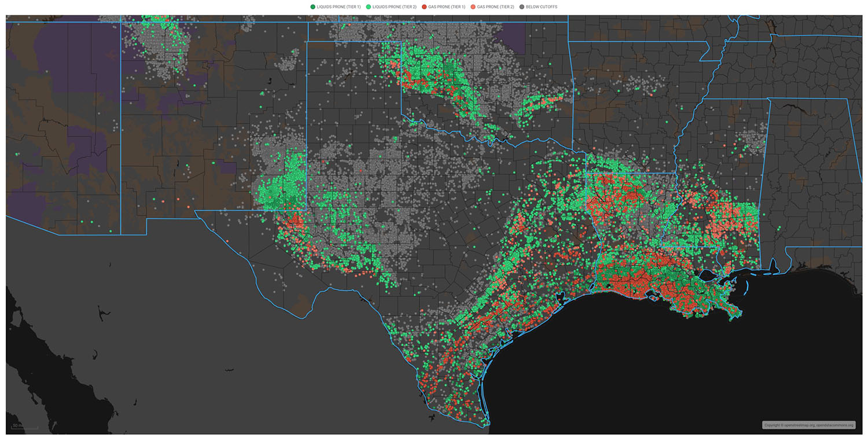
Task: Click the salmon Gas Prone Tier 2 legend dot
Action: click(473, 7)
